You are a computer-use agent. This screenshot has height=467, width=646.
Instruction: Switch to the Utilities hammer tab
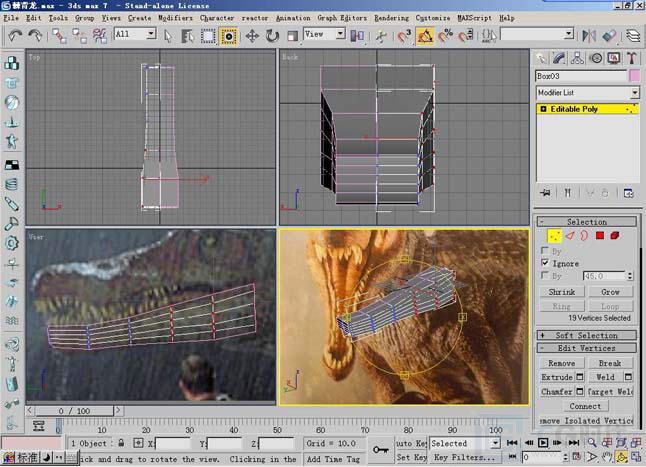[632, 58]
